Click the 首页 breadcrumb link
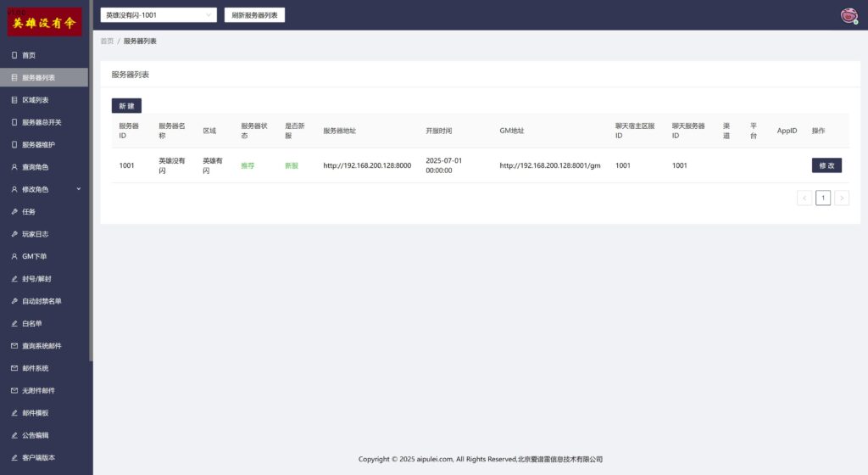 [x=107, y=41]
